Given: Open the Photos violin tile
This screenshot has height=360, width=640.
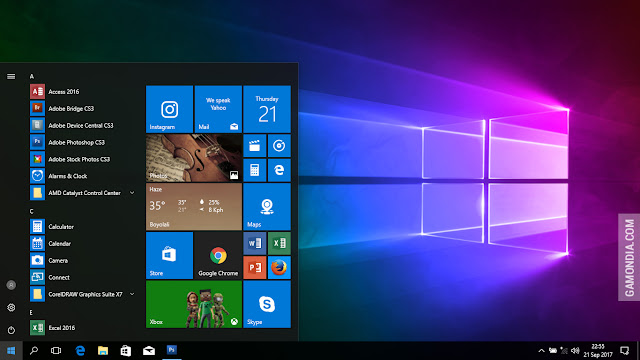Looking at the screenshot, I should 194,158.
